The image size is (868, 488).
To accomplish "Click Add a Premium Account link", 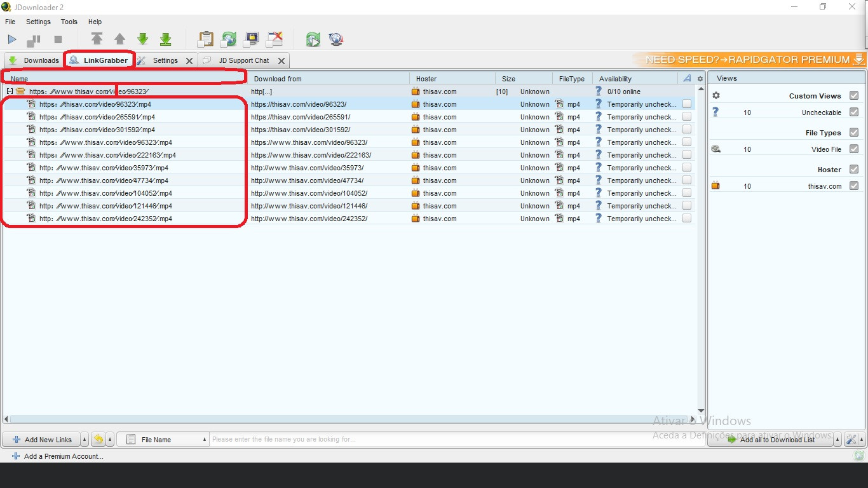I will pos(57,456).
